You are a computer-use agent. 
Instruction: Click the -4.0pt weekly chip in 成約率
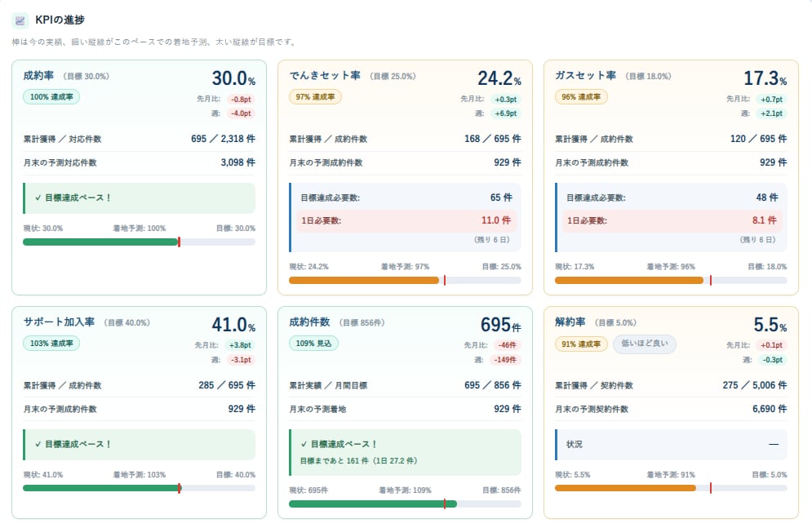242,113
